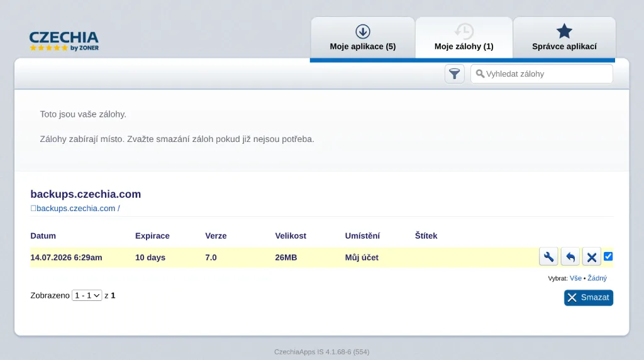
Task: Delete backup with the X icon in row
Action: (x=591, y=257)
